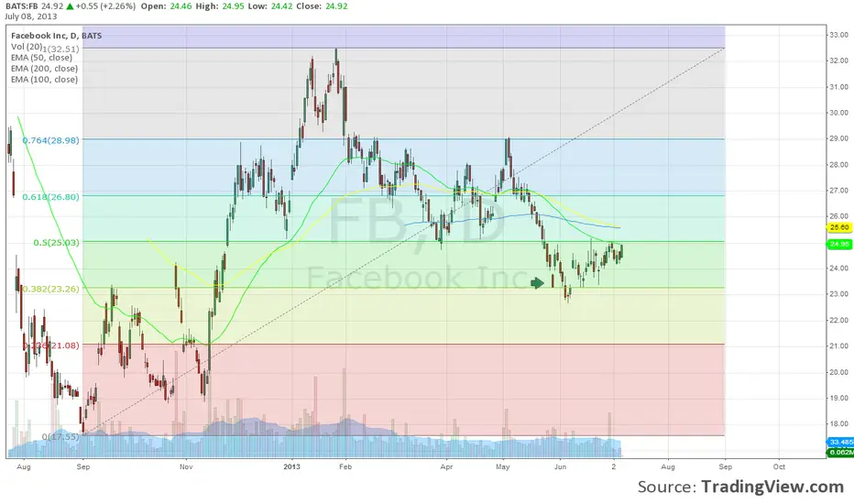
Task: Click the green up-triangle price change icon
Action: (70, 6)
